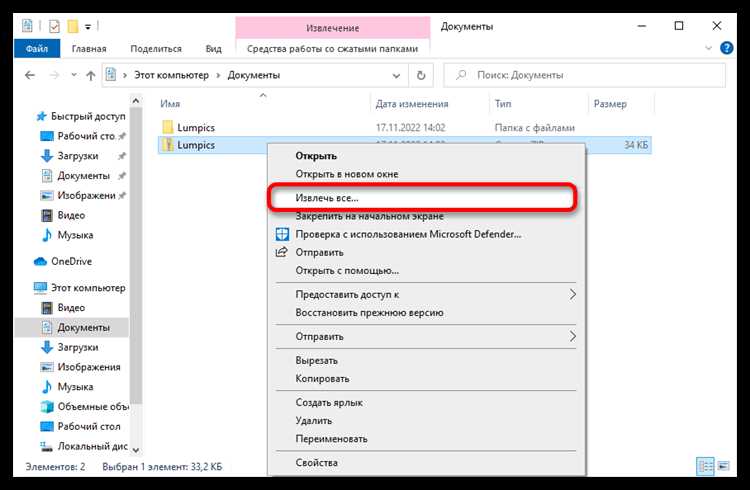The height and width of the screenshot is (490, 750).
Task: Open the Quick Access Toolbar customize dropdown
Action: click(88, 27)
